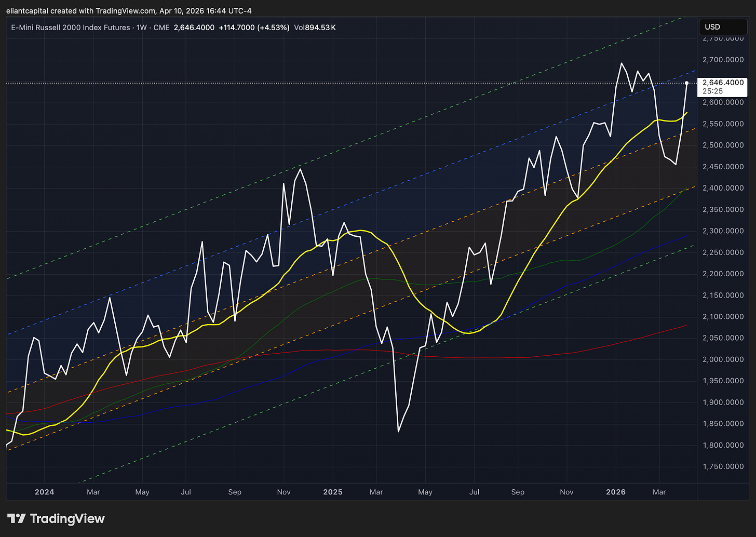Click the 2024 label on the time axis
The height and width of the screenshot is (537, 756).
pyautogui.click(x=44, y=492)
